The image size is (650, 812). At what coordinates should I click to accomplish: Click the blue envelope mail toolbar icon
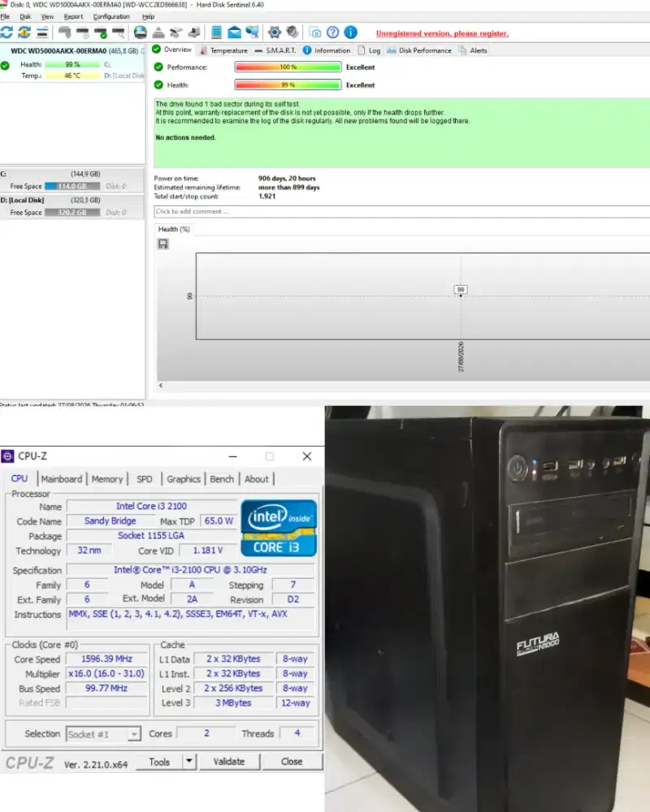coord(234,32)
